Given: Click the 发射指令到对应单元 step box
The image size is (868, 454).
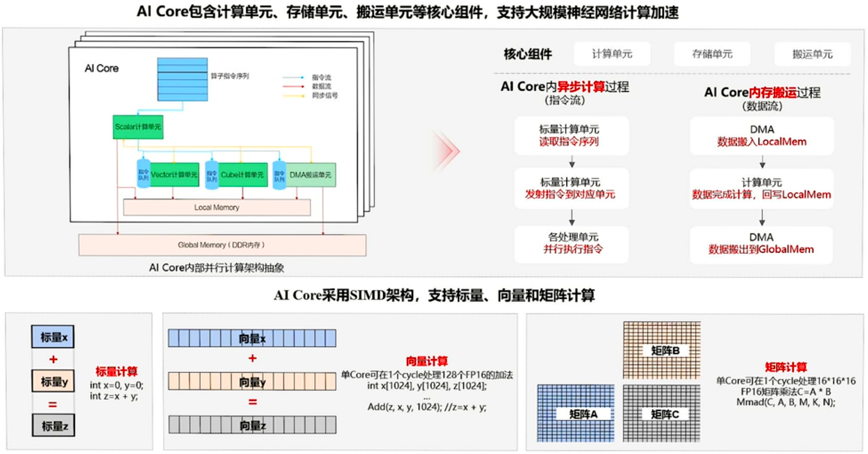Looking at the screenshot, I should [571, 188].
